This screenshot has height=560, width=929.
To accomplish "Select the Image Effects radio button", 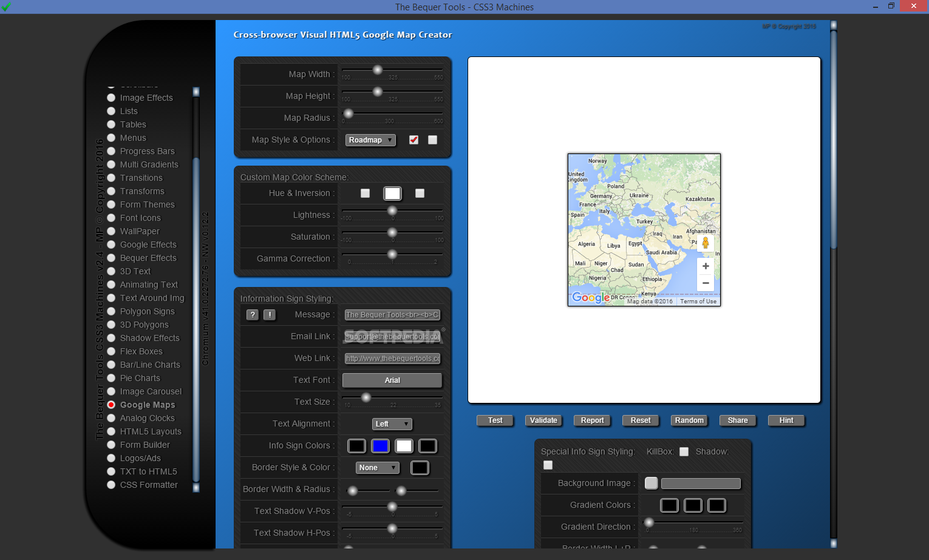I will (x=111, y=98).
